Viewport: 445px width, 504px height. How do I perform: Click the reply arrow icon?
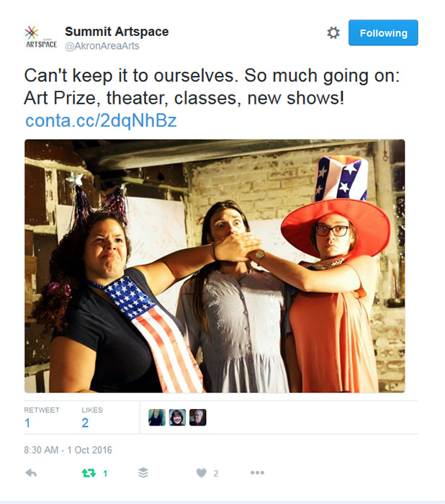[x=31, y=473]
